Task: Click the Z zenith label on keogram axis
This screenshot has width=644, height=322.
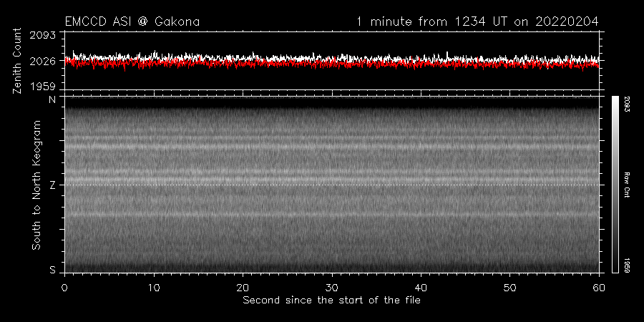Action: tap(52, 185)
